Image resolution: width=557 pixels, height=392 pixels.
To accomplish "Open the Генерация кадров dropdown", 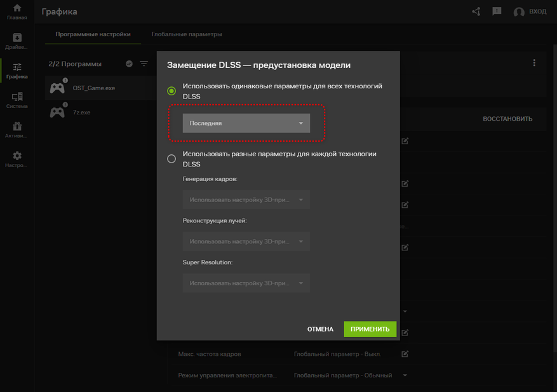I will point(246,199).
